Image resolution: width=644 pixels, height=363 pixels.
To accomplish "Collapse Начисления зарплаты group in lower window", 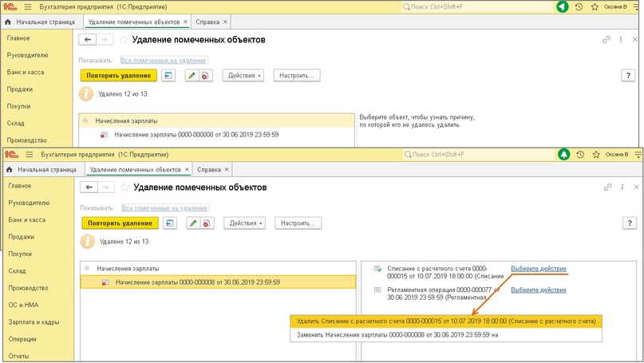I will point(87,268).
